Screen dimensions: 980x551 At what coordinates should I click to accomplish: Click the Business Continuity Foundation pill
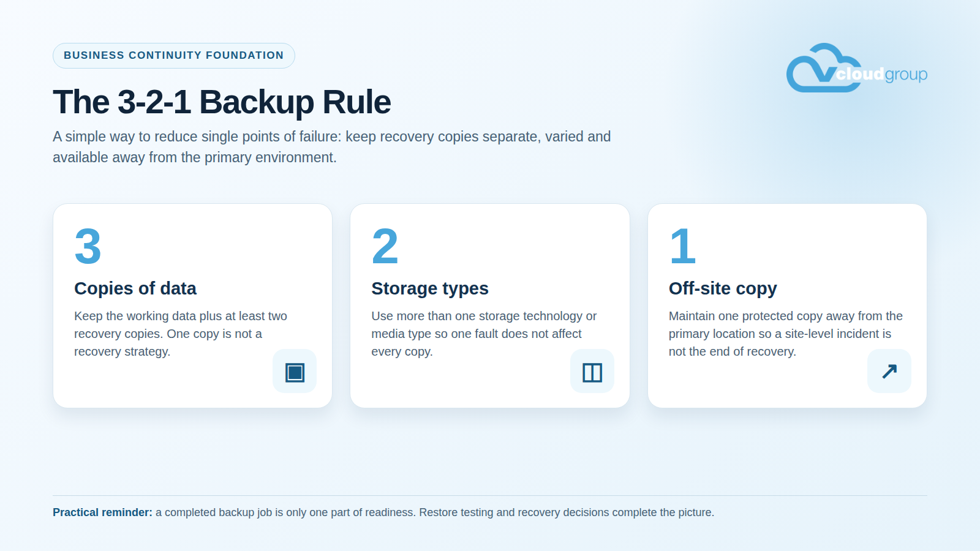[174, 56]
